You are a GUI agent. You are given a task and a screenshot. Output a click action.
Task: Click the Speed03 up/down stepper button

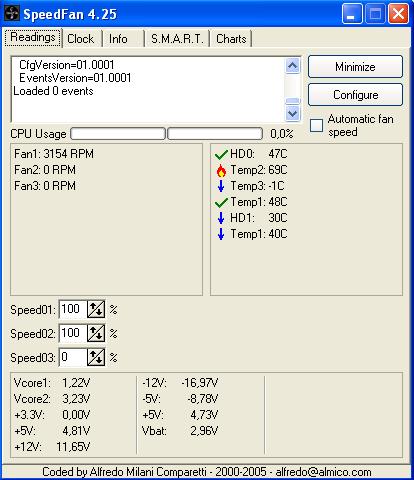tap(96, 357)
